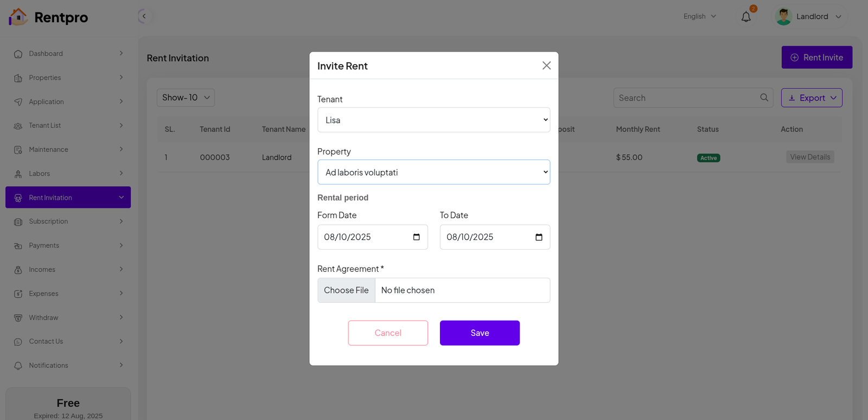Click the Maintenance sidebar icon
The image size is (868, 420).
coord(18,150)
